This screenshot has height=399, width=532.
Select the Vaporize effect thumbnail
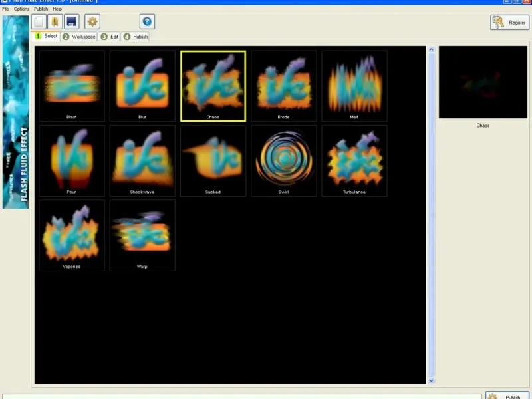coord(72,235)
